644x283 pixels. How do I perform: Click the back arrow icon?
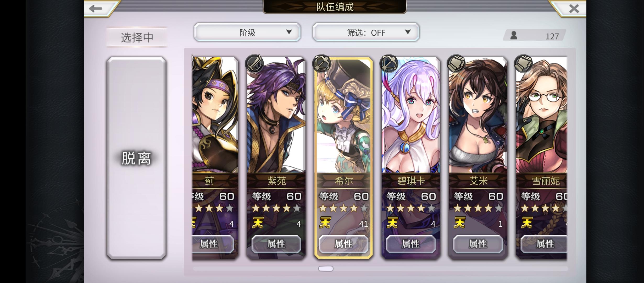pos(95,8)
